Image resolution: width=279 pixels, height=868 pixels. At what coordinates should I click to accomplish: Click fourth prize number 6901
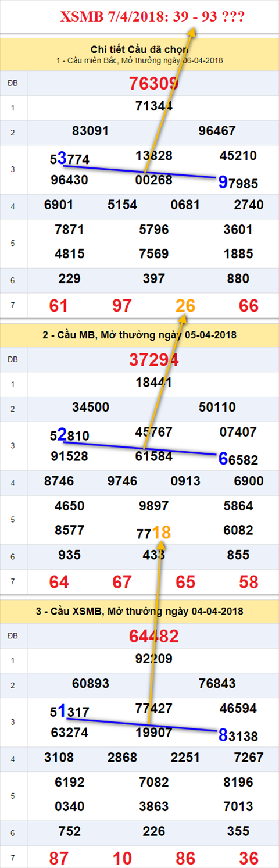[x=59, y=205]
